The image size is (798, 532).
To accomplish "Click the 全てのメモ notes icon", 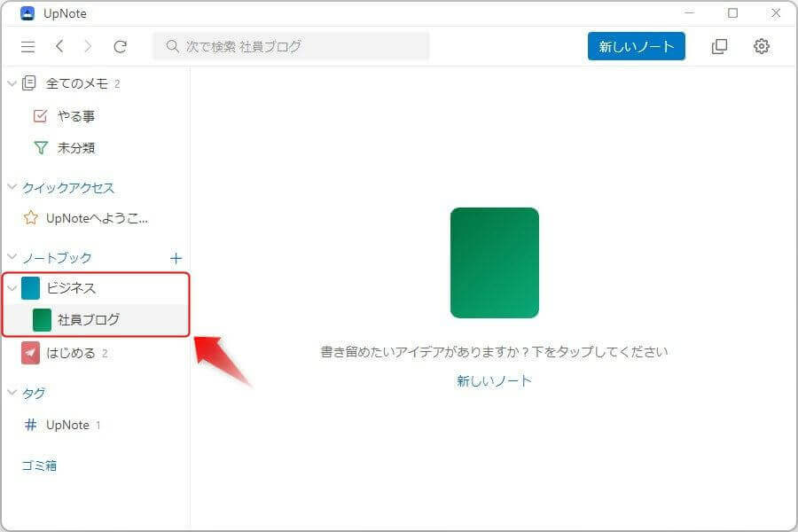I will coord(29,83).
